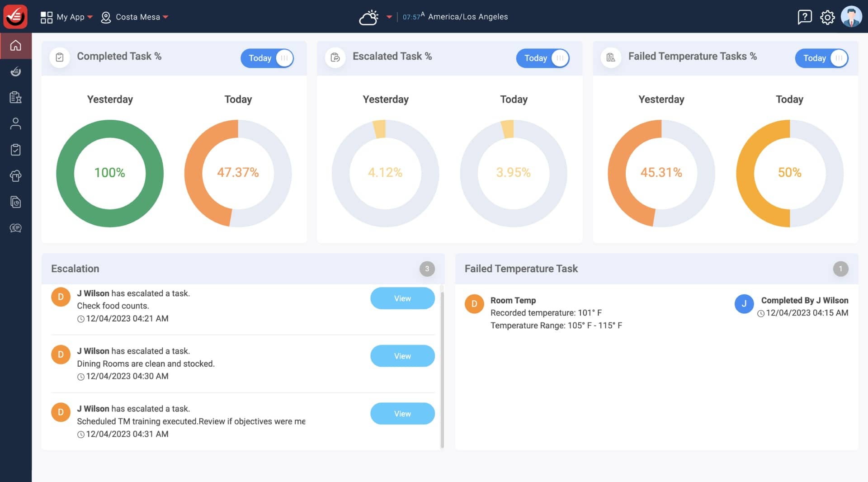This screenshot has height=482, width=868.
Task: Select the clipboard checklist sidebar icon
Action: tap(16, 150)
